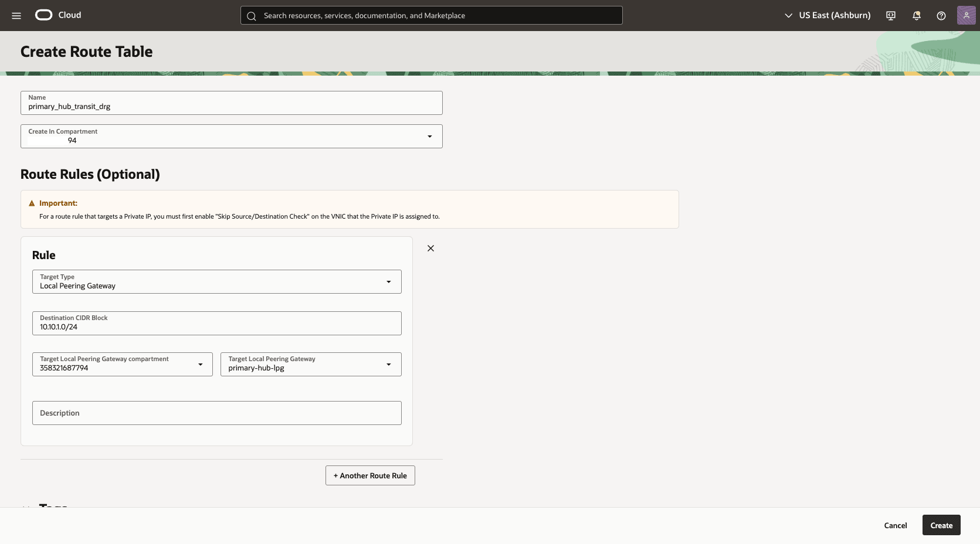Open the user profile avatar

pos(966,15)
